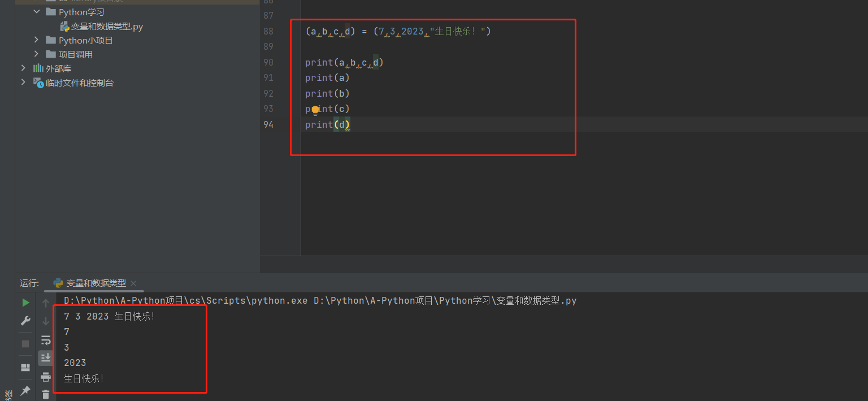The image size is (868, 401).
Task: Place cursor on print(a) code line
Action: coord(328,78)
